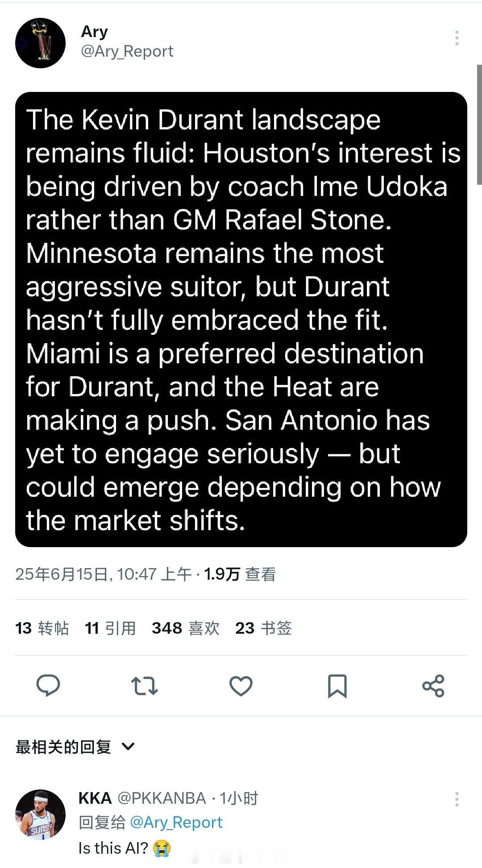Click the KKA @PKKANBA username

pyautogui.click(x=142, y=798)
